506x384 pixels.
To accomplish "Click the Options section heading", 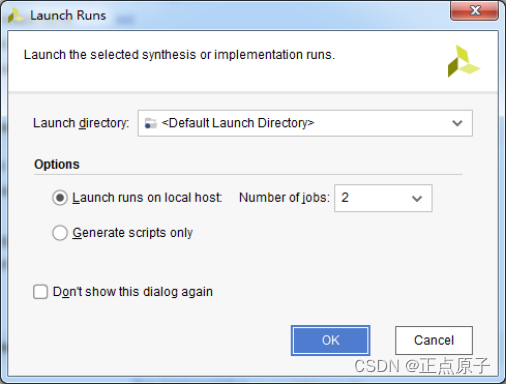I will coord(57,164).
